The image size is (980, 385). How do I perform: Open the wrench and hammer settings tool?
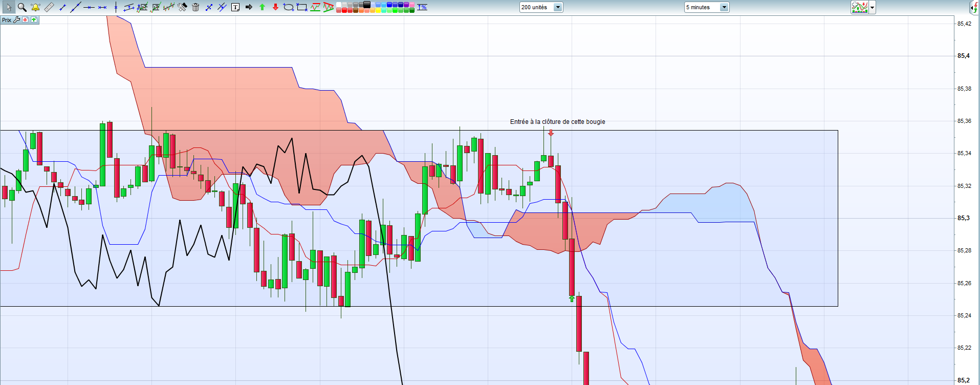coord(182,7)
